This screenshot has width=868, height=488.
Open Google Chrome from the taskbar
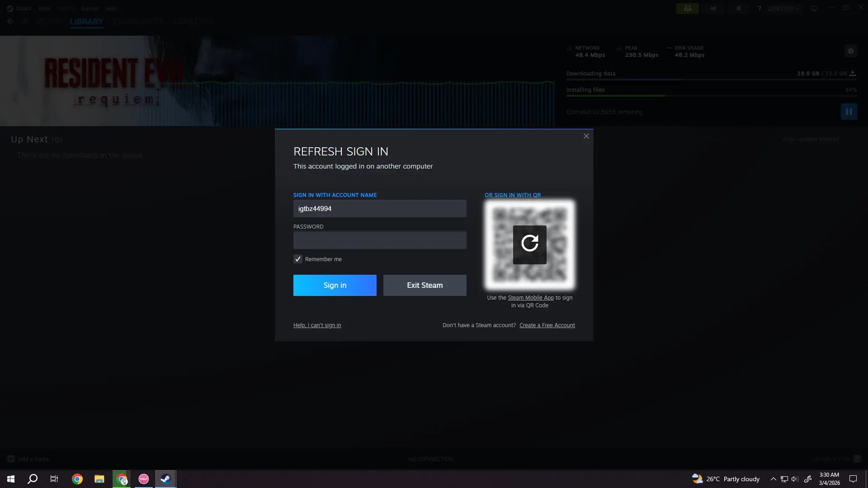tap(77, 479)
